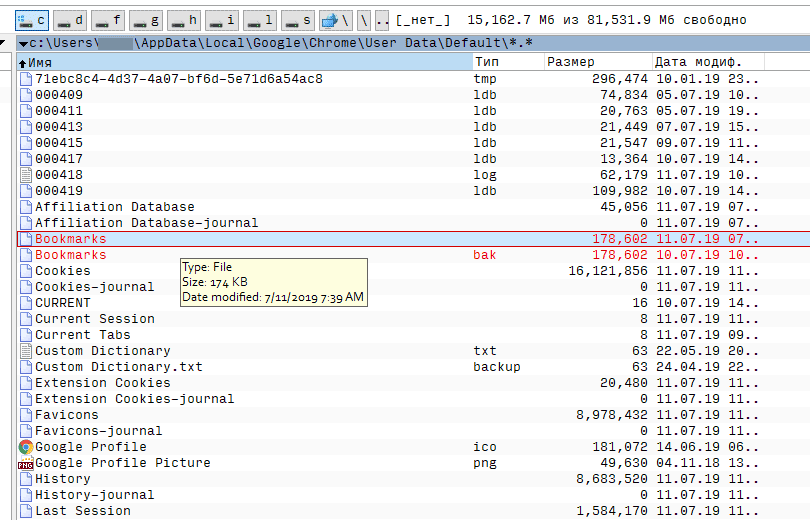Select the Favicons file name

coord(67,415)
